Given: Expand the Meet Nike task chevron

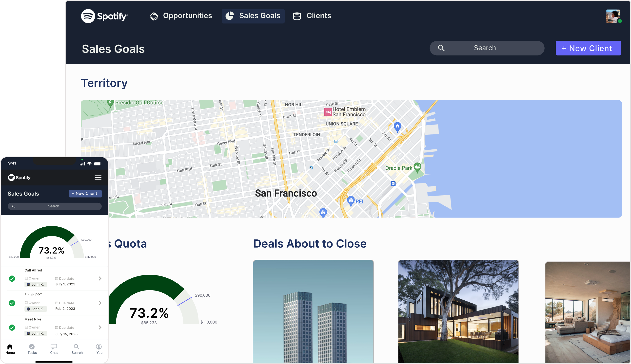Looking at the screenshot, I should coord(100,328).
